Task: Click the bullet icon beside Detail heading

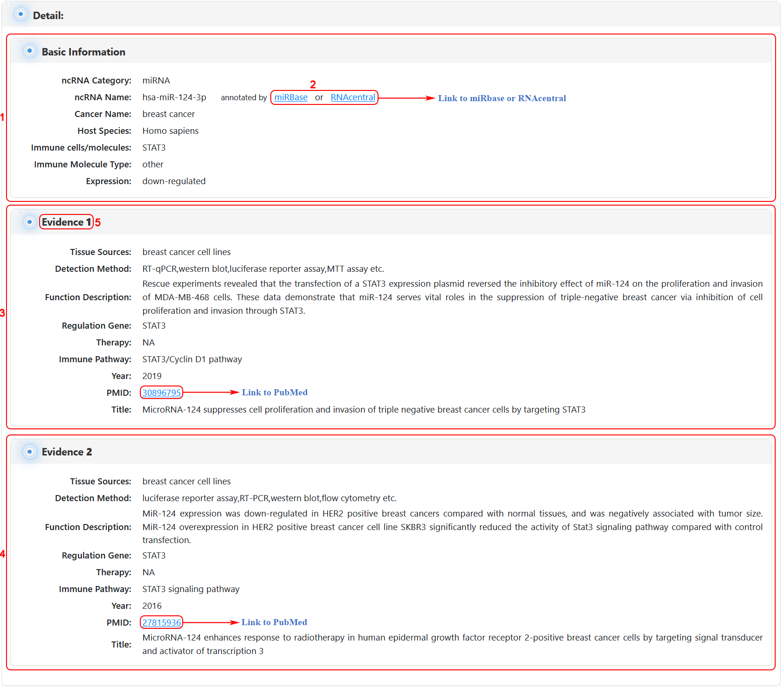Action: tap(21, 14)
